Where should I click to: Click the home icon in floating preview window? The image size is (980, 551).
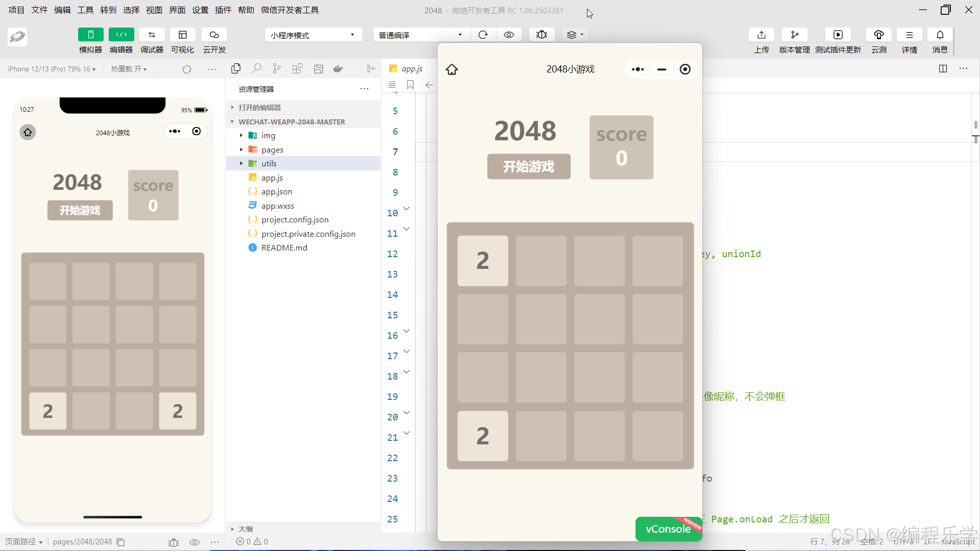tap(452, 69)
